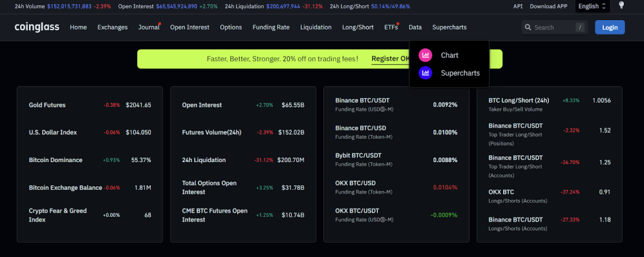Click the -0.0009% funding rate value
This screenshot has width=644, height=257.
(x=444, y=215)
